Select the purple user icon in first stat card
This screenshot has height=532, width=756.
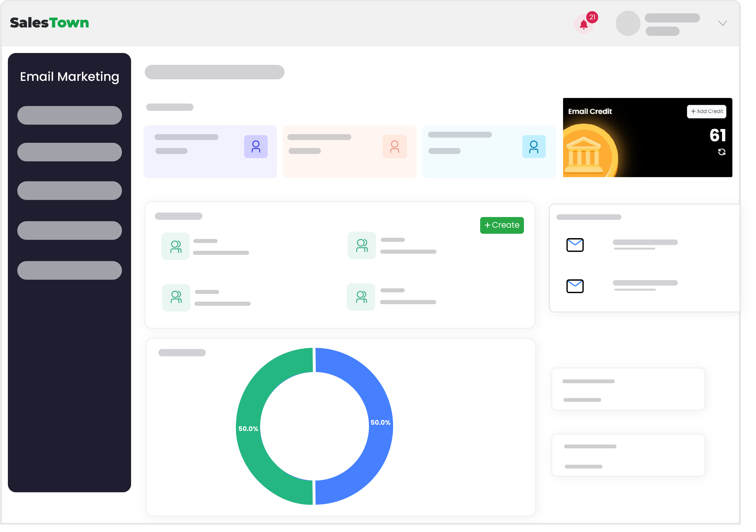256,147
